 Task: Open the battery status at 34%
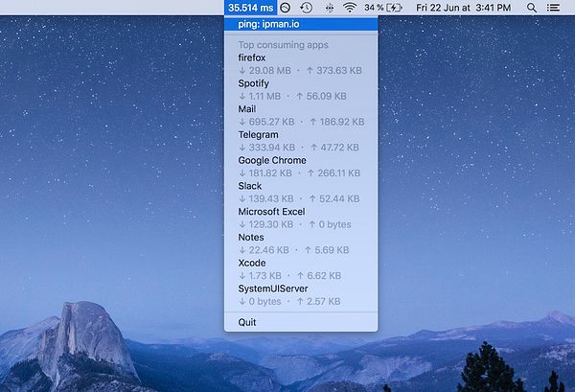[x=385, y=8]
